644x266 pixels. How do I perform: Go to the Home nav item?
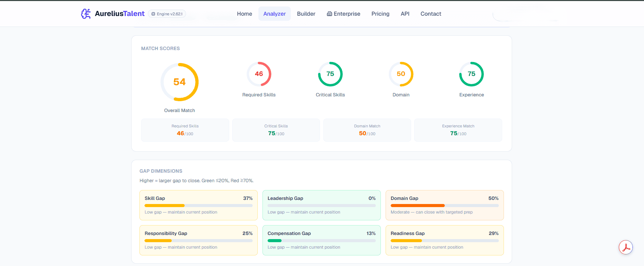(x=244, y=14)
